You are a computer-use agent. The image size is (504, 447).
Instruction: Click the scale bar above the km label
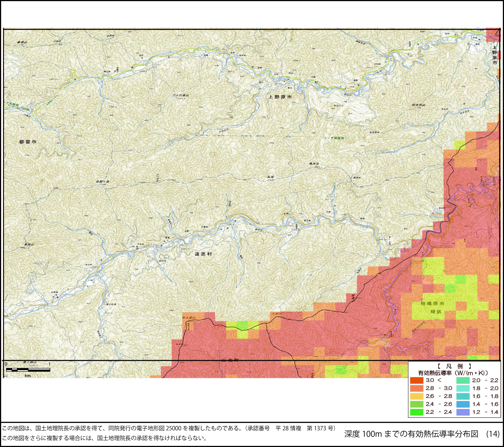[28, 370]
